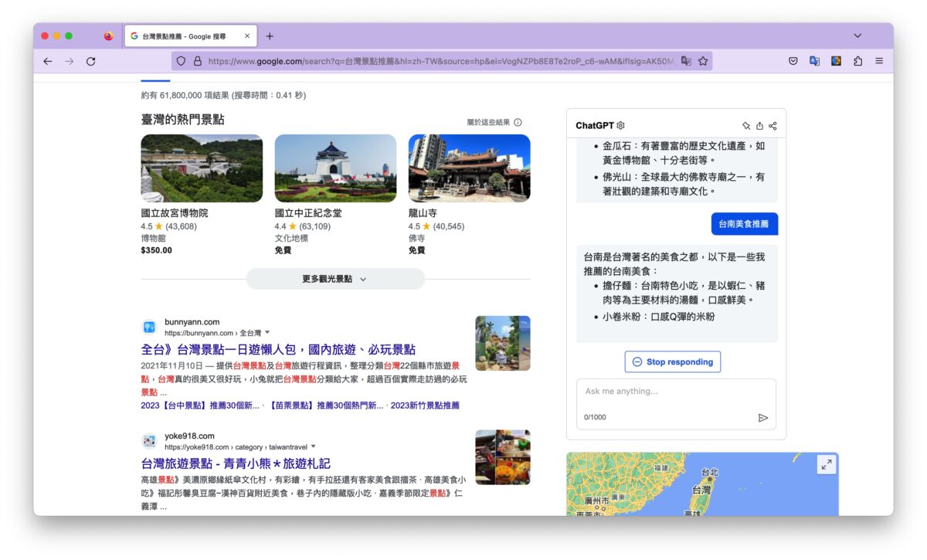Send message with paper plane icon
The width and height of the screenshot is (927, 560).
[763, 418]
